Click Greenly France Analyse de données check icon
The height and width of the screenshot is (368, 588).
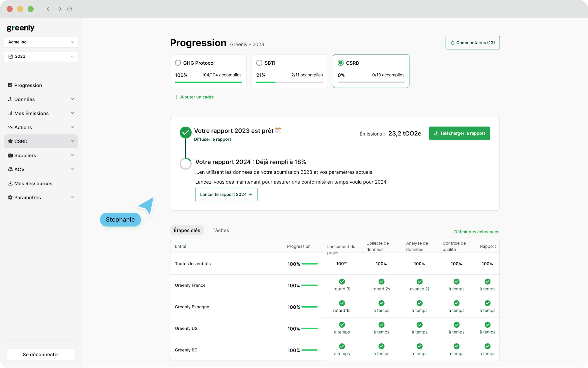click(420, 282)
